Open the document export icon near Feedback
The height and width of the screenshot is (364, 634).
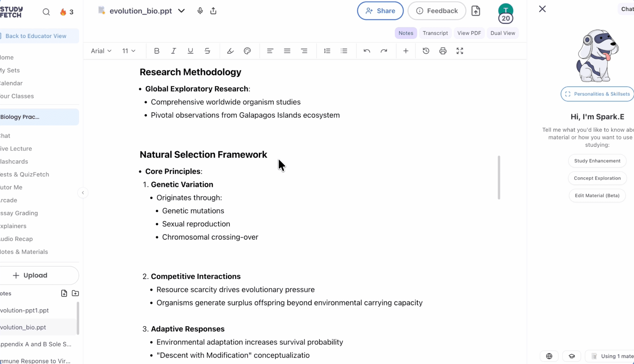coord(476,11)
